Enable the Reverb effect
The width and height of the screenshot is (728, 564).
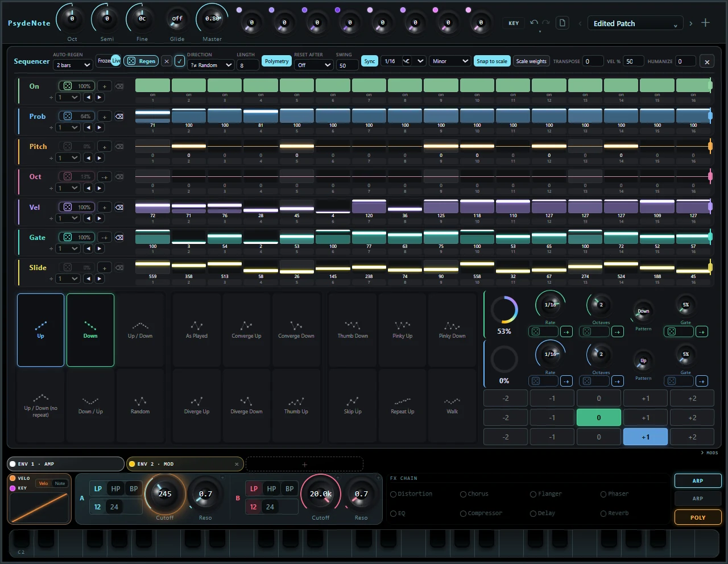pyautogui.click(x=603, y=513)
